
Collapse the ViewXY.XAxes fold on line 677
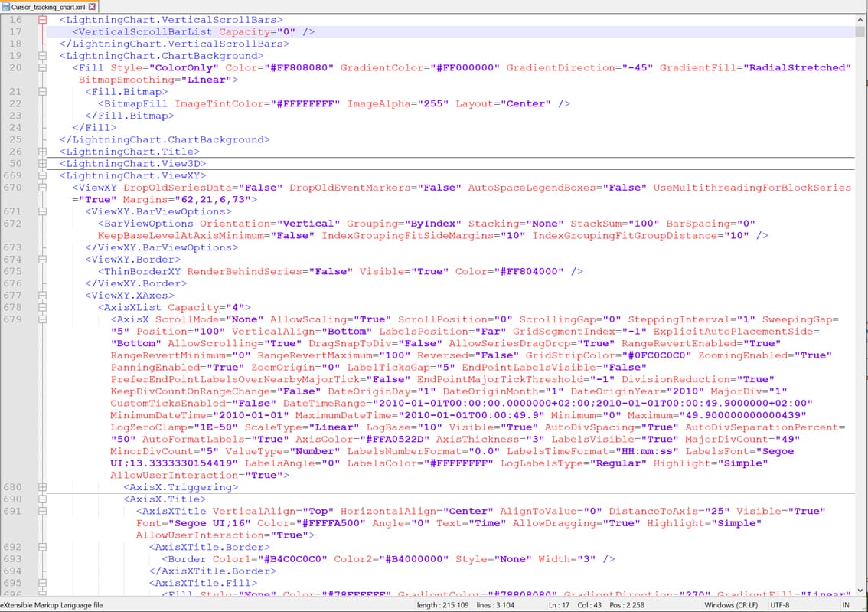click(x=42, y=296)
